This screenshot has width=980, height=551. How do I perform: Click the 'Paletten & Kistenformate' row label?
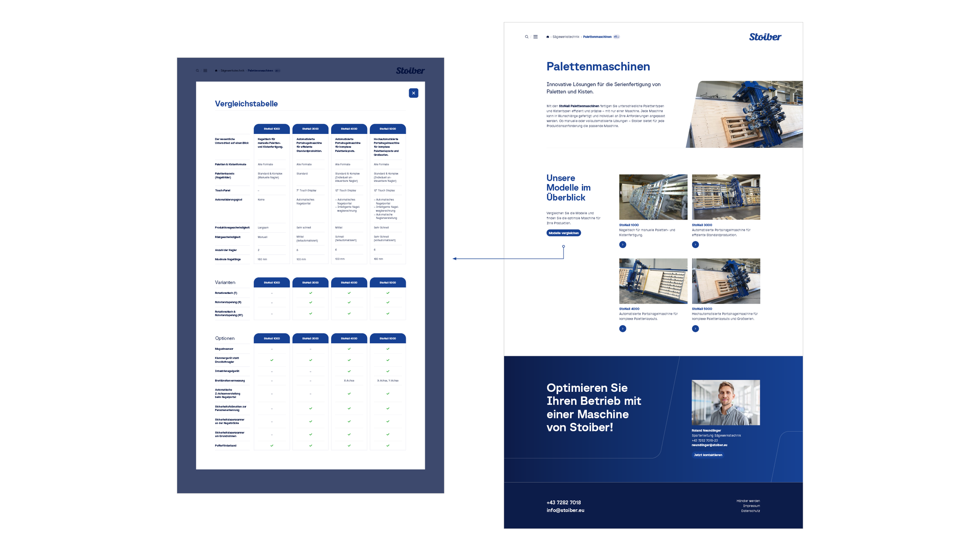click(x=230, y=164)
